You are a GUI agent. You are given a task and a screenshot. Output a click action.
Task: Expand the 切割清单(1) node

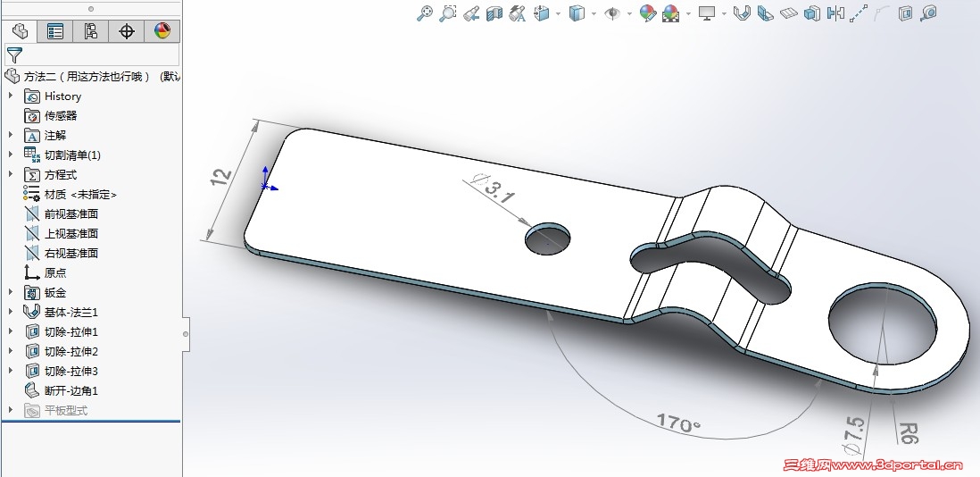click(x=10, y=155)
